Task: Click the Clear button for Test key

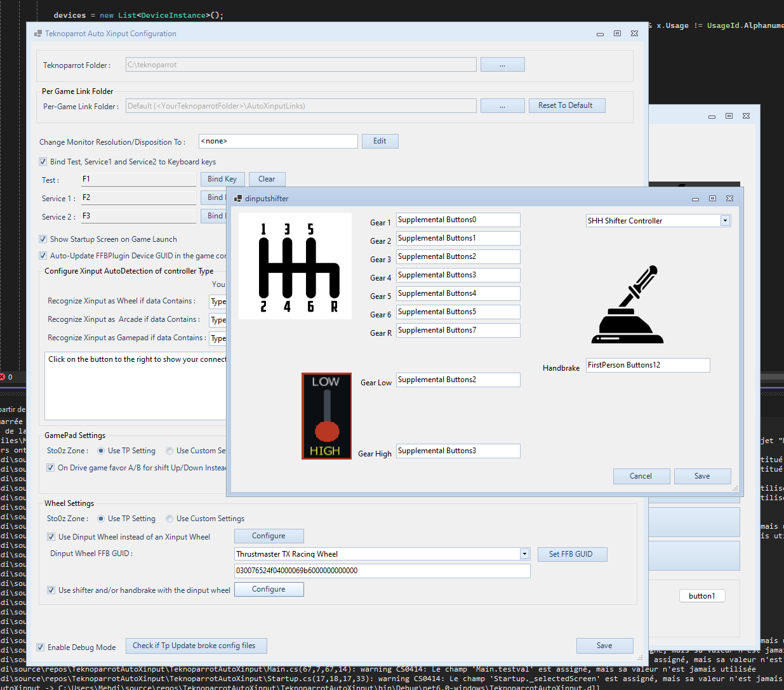Action: [267, 179]
